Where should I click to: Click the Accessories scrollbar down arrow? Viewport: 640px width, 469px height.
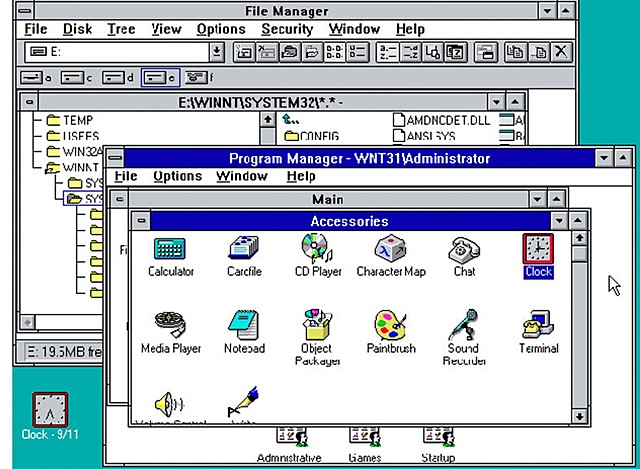[x=580, y=416]
